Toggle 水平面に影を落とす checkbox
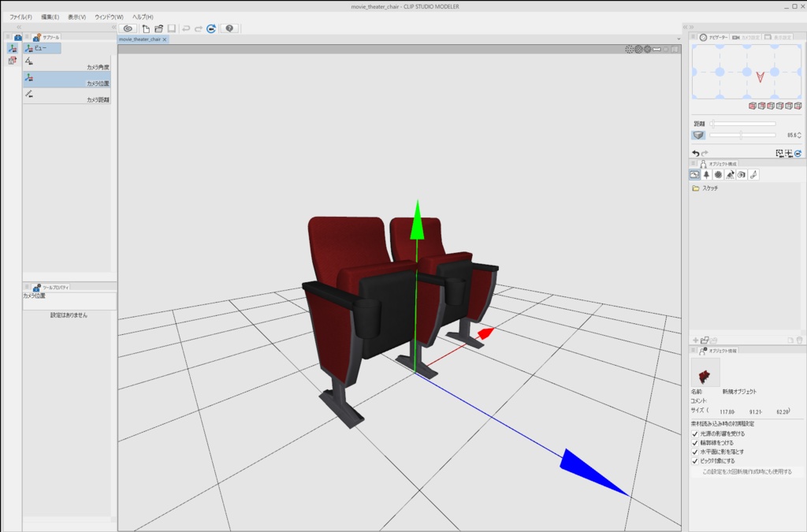This screenshot has width=807, height=532. (x=695, y=452)
